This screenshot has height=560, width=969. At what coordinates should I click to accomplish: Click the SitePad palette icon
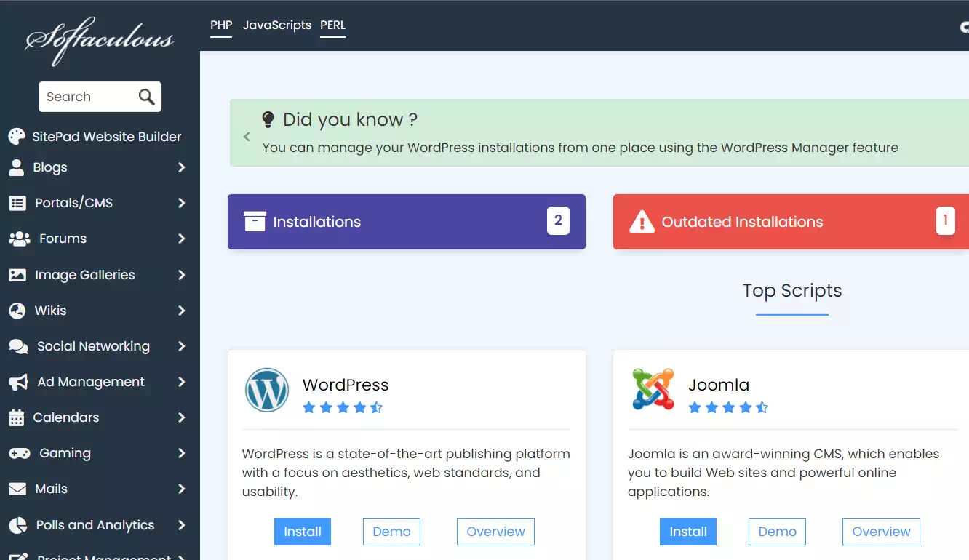pyautogui.click(x=17, y=137)
